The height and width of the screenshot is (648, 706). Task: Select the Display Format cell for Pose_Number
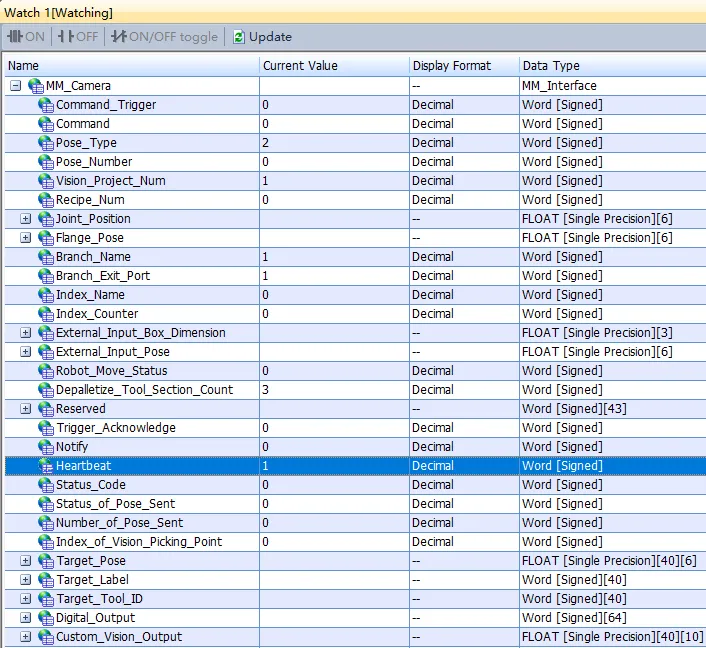[x=463, y=162]
